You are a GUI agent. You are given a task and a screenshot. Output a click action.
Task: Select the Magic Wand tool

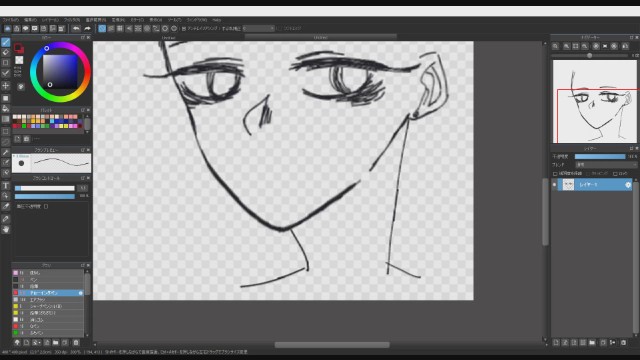6,152
